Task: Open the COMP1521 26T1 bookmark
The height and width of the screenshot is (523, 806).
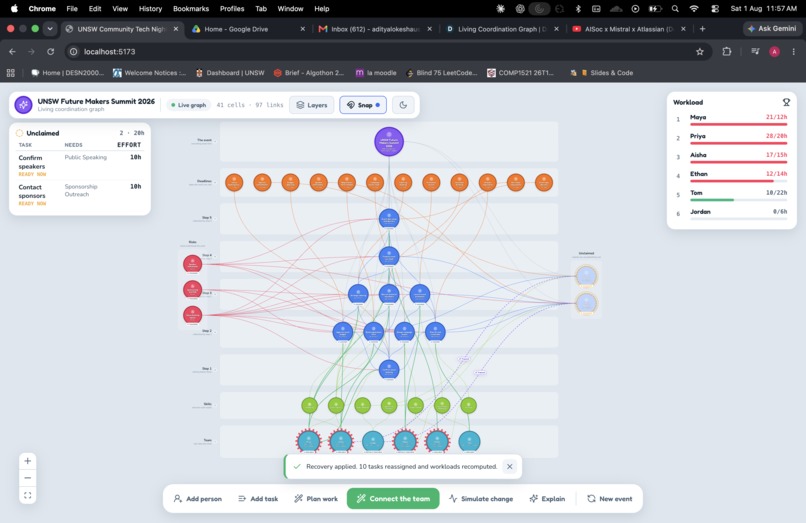Action: click(x=520, y=73)
